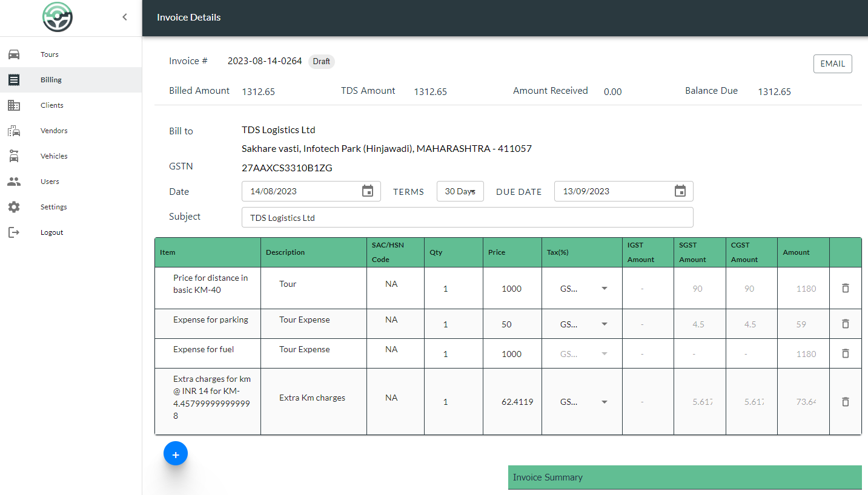This screenshot has height=495, width=868.
Task: Open tax dropdown for distance row
Action: click(x=585, y=289)
